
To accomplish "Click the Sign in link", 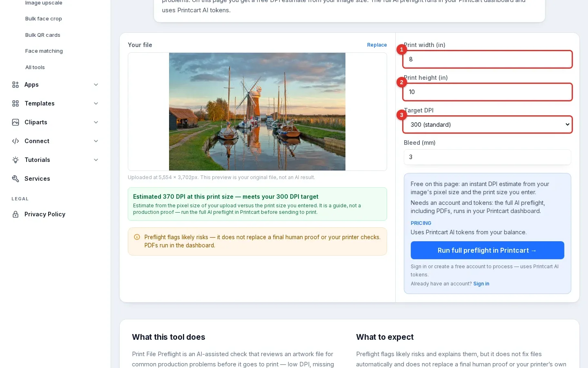I will pos(481,284).
